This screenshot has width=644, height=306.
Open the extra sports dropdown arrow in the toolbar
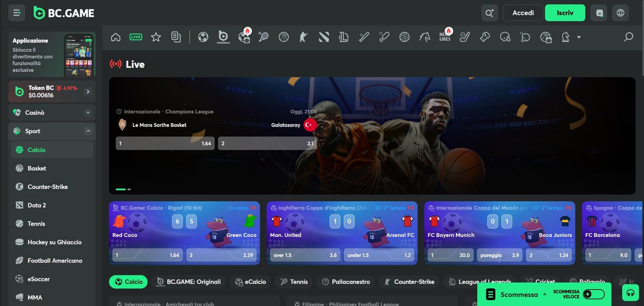tap(578, 37)
